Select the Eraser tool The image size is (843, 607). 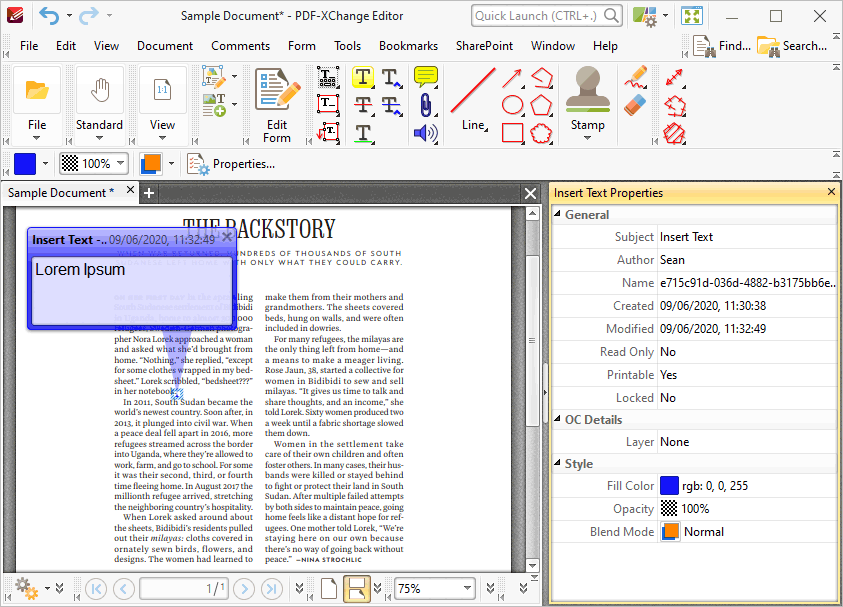(x=635, y=105)
